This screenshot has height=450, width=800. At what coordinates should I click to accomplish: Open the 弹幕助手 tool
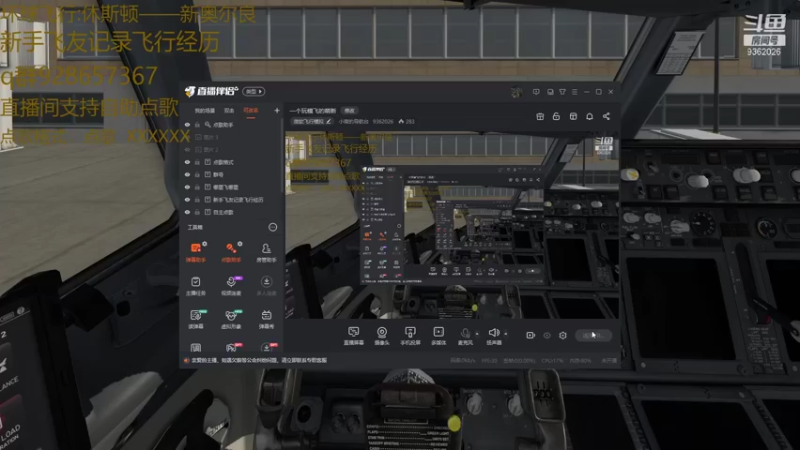(196, 253)
